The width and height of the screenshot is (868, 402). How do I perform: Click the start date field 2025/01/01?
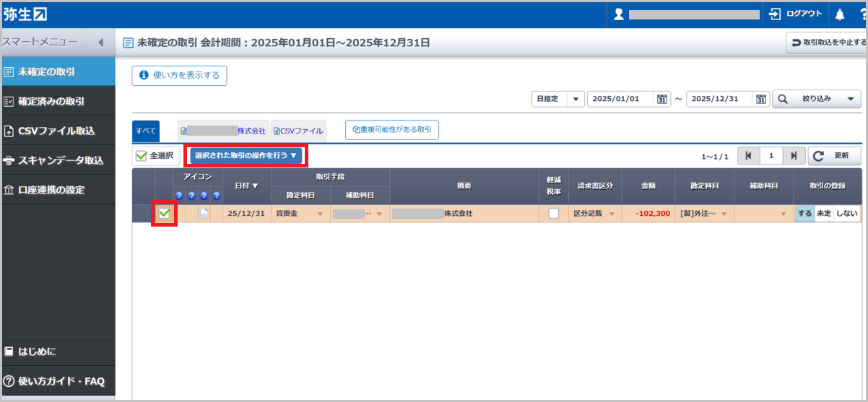click(x=621, y=99)
